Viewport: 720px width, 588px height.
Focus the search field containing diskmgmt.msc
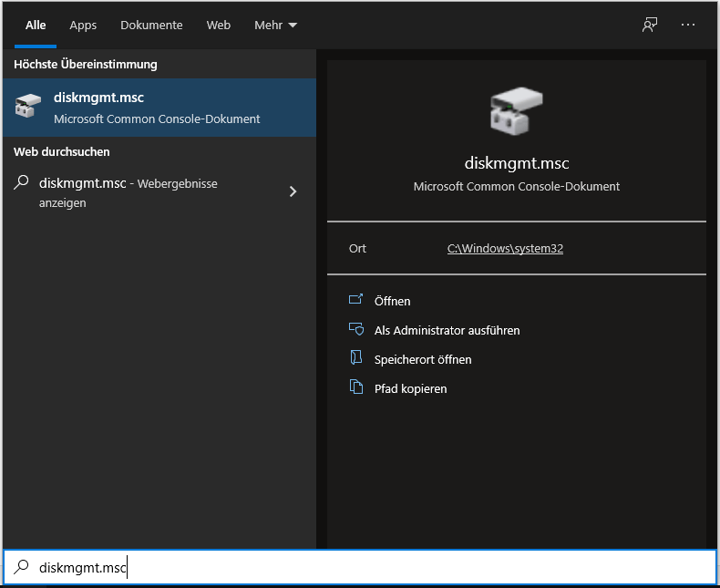(365, 568)
